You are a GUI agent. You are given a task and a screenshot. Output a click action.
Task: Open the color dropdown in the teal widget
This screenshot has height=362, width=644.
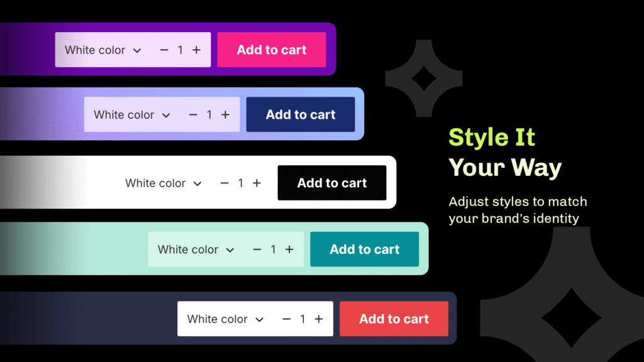196,250
